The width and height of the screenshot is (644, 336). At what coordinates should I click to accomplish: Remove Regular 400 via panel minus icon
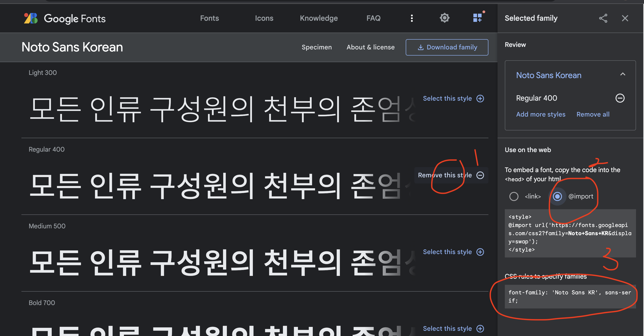pyautogui.click(x=620, y=98)
